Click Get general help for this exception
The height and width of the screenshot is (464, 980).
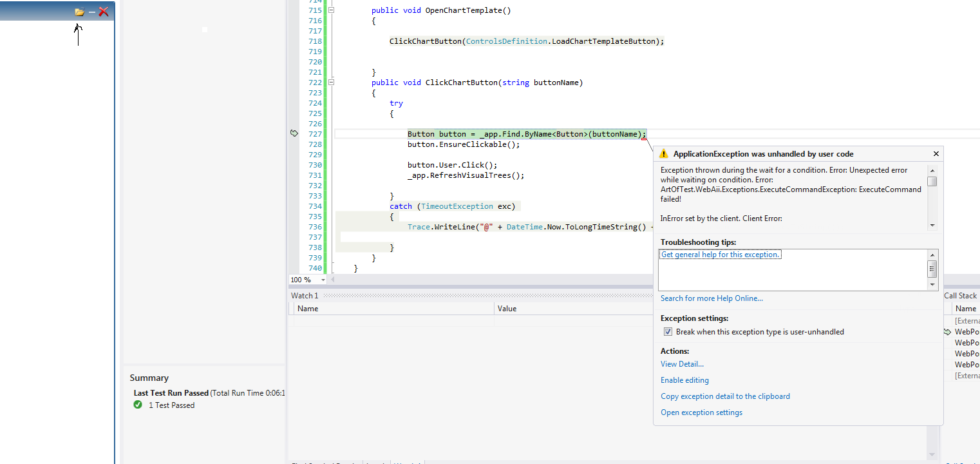point(721,255)
